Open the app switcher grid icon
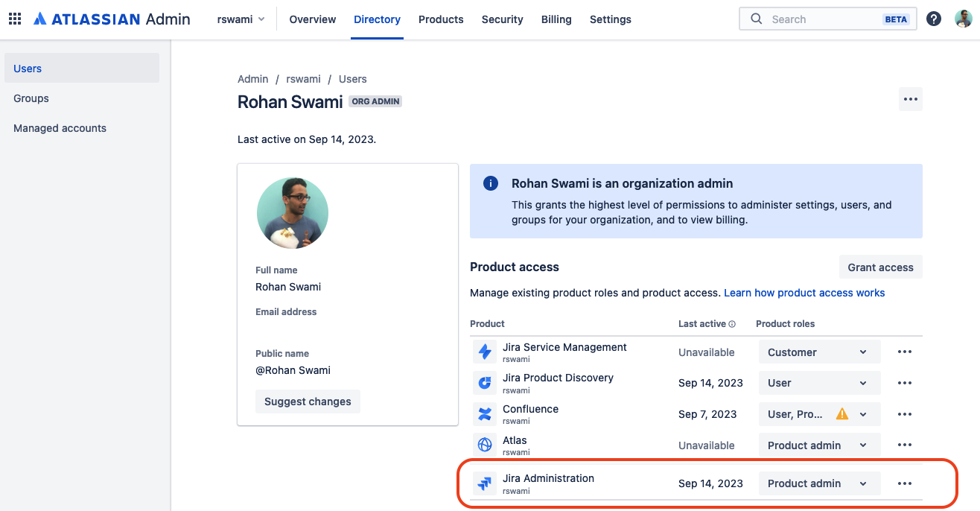The height and width of the screenshot is (511, 980). pyautogui.click(x=15, y=19)
